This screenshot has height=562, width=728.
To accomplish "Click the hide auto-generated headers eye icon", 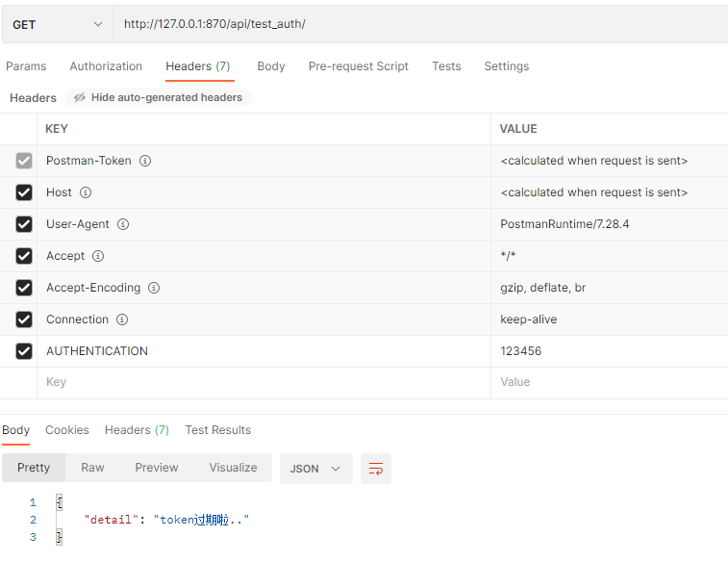I will pos(80,97).
